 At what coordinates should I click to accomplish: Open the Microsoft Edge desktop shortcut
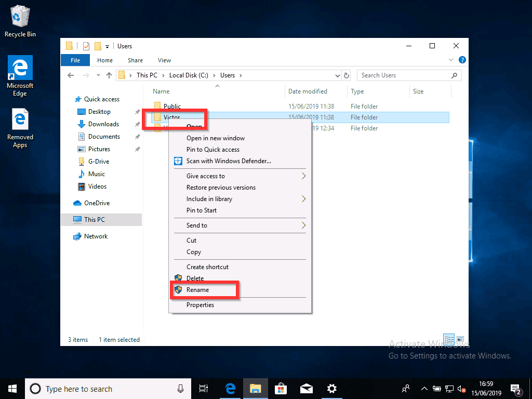20,76
